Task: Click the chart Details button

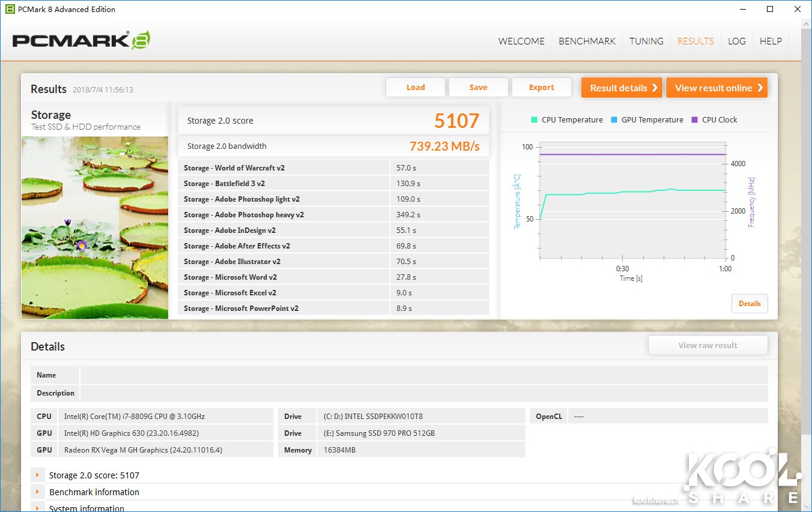Action: [x=750, y=304]
